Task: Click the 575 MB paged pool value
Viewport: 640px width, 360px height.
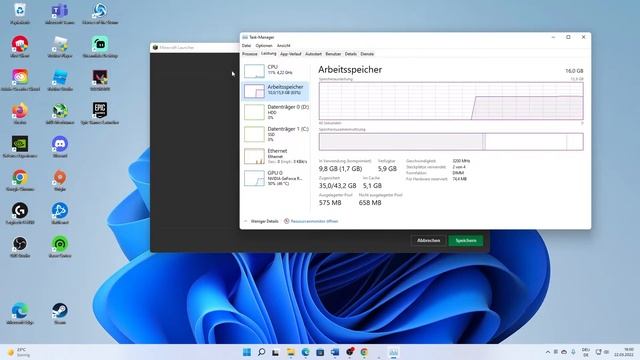Action: (330, 203)
